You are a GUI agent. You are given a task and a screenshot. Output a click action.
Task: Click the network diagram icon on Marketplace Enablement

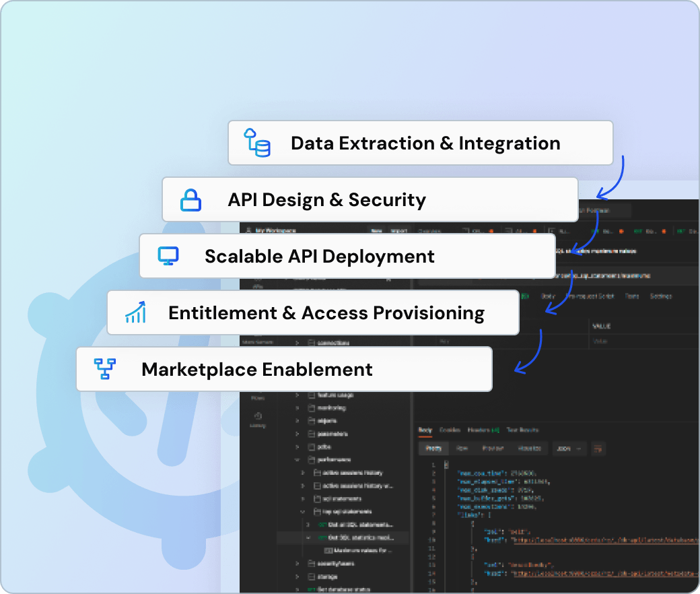pos(105,369)
